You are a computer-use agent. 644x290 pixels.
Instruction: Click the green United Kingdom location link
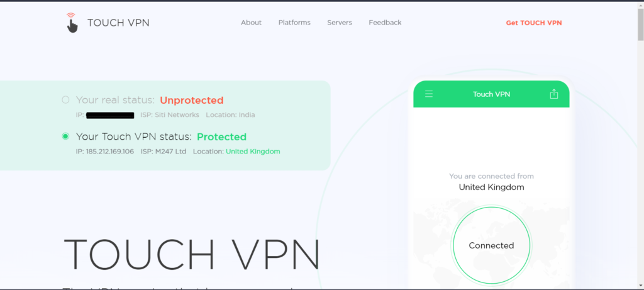pyautogui.click(x=253, y=152)
